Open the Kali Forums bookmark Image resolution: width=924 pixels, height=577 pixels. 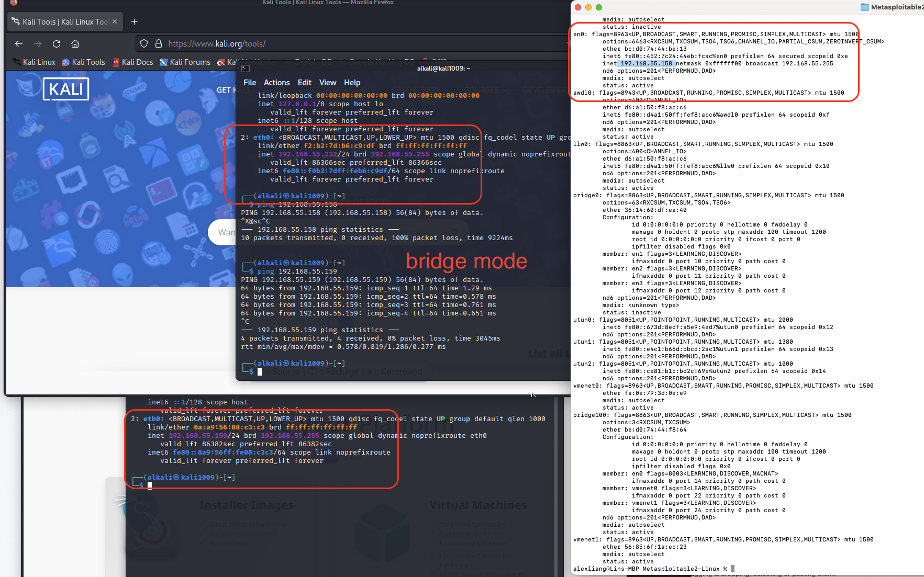tap(190, 62)
